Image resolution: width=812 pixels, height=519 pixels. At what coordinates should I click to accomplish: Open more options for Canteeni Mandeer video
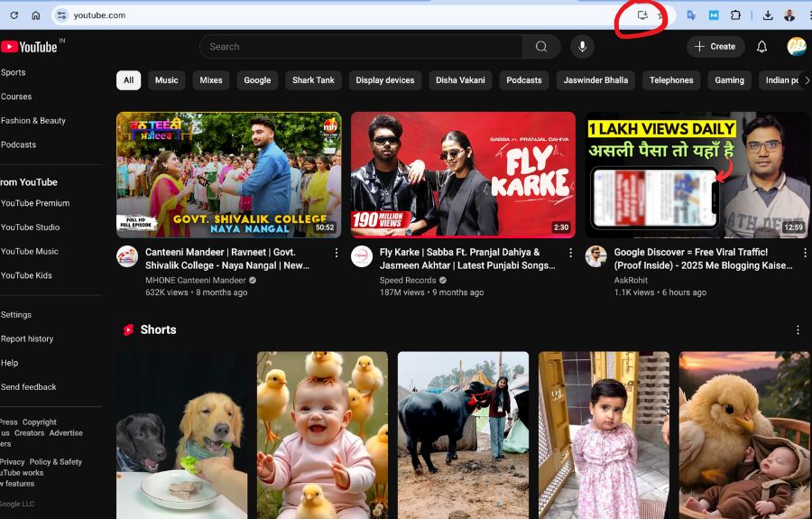click(x=337, y=252)
